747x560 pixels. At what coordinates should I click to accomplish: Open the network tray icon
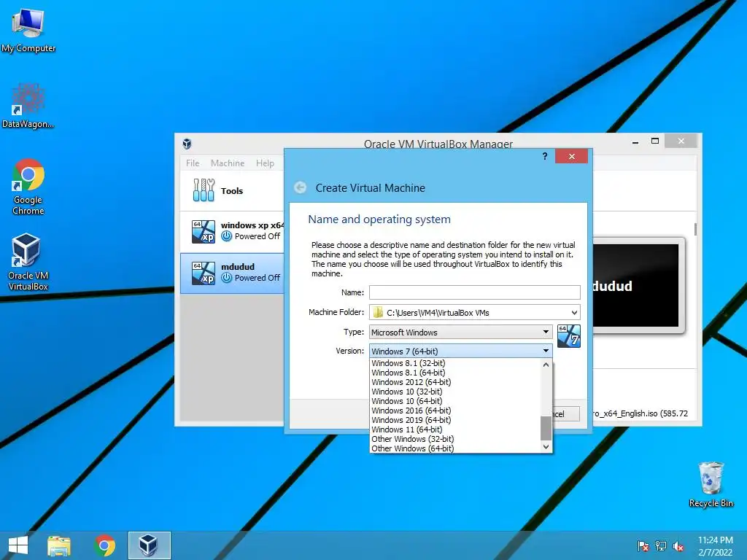coord(661,546)
